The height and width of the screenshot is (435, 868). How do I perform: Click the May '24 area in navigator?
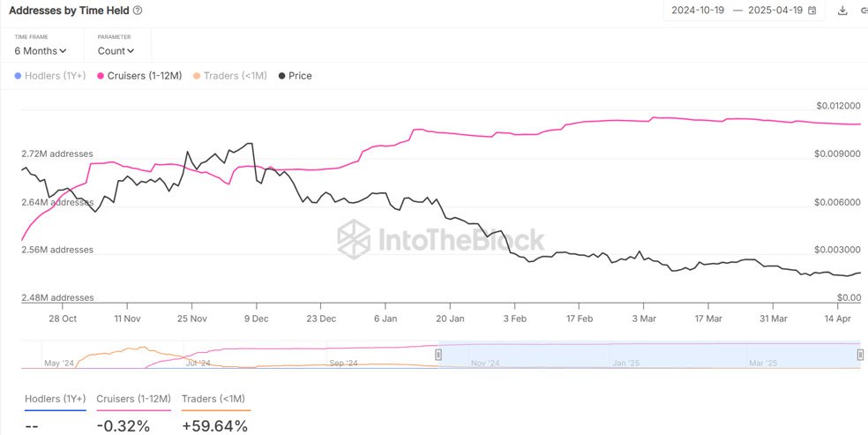58,363
